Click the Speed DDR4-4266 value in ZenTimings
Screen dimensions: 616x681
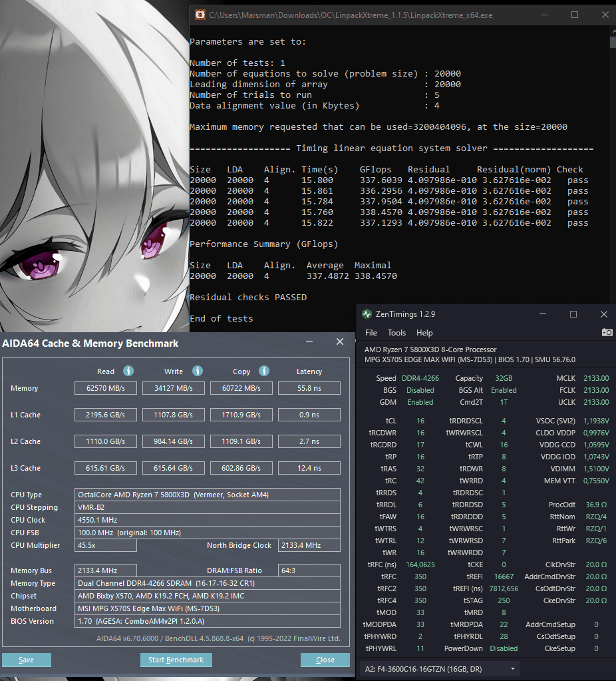click(x=420, y=378)
